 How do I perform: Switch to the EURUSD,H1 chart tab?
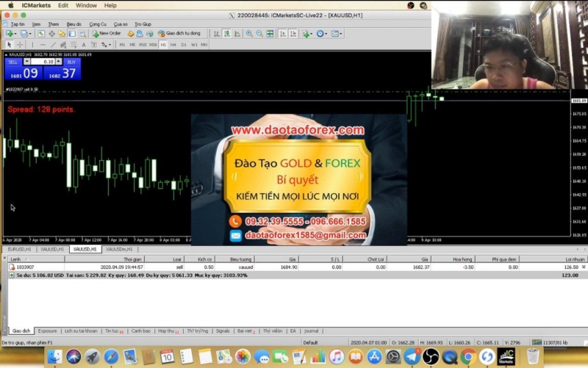point(20,249)
